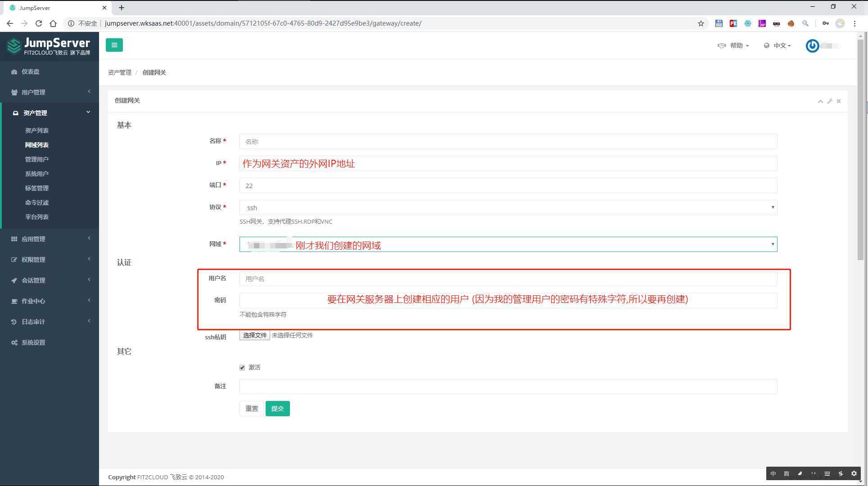
Task: Open 管理用户 in the sidebar
Action: (x=37, y=159)
